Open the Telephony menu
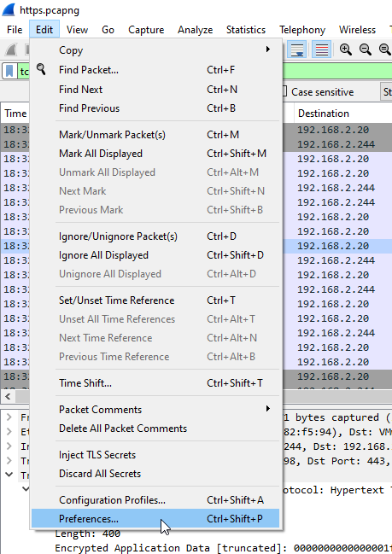 click(x=302, y=30)
